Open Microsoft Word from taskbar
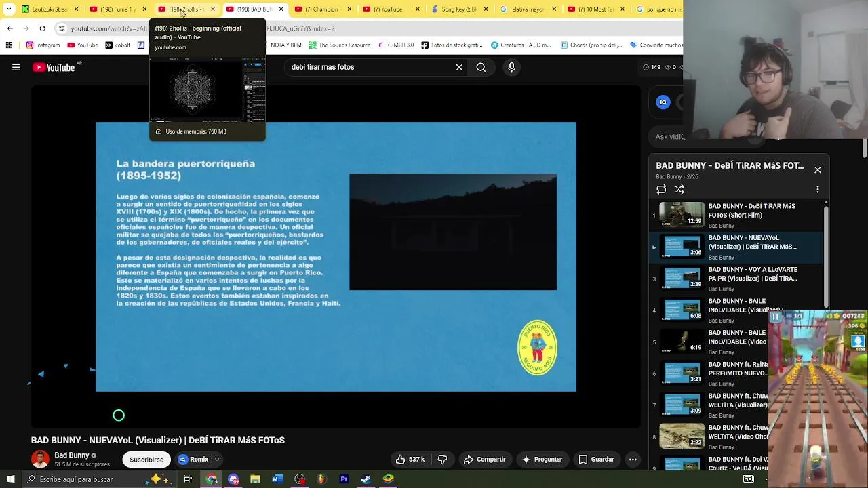The image size is (868, 488). point(277,479)
